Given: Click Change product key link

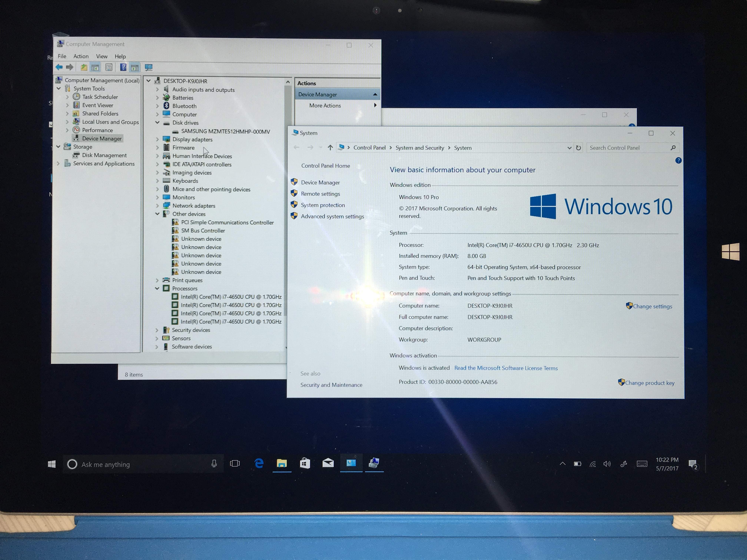Looking at the screenshot, I should (x=649, y=383).
